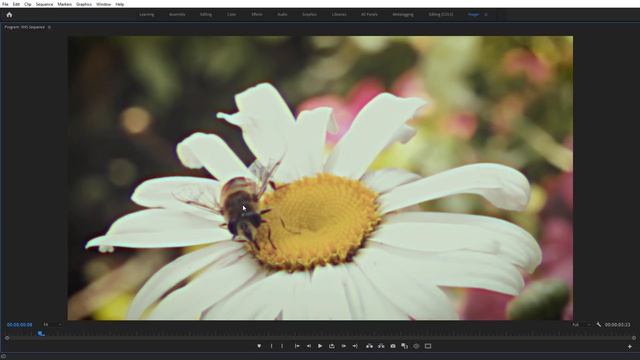Click the left zoom scroll bar handle

pos(7,338)
